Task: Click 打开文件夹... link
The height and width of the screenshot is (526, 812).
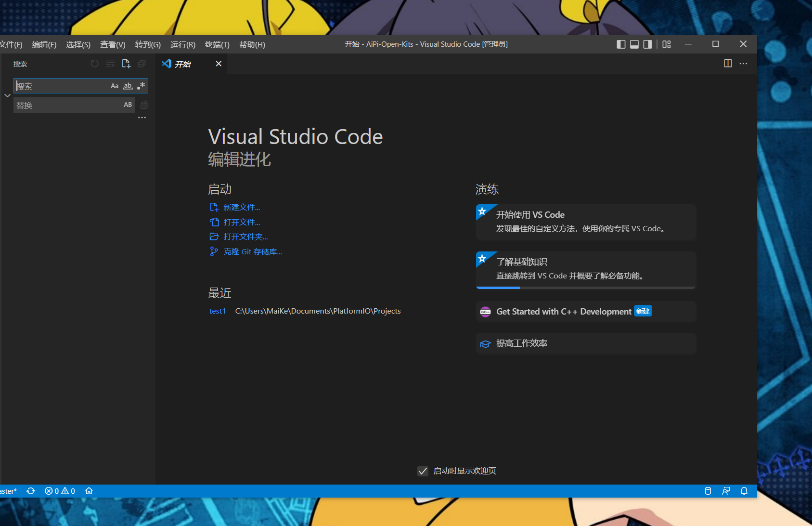Action: (x=245, y=237)
